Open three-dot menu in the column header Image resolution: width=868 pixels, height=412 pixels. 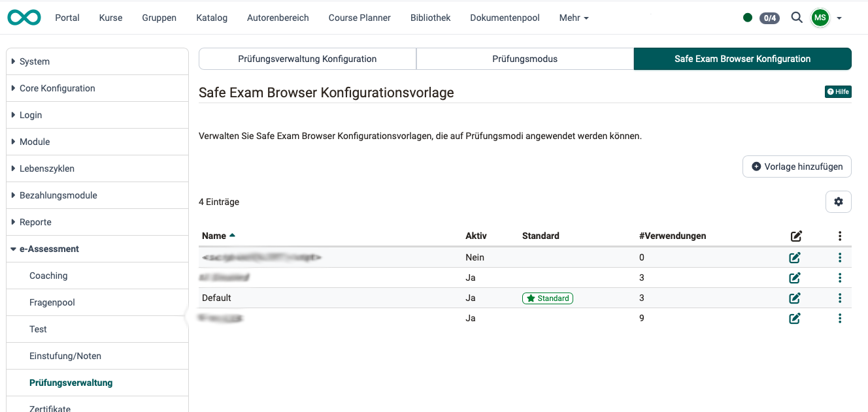tap(840, 236)
